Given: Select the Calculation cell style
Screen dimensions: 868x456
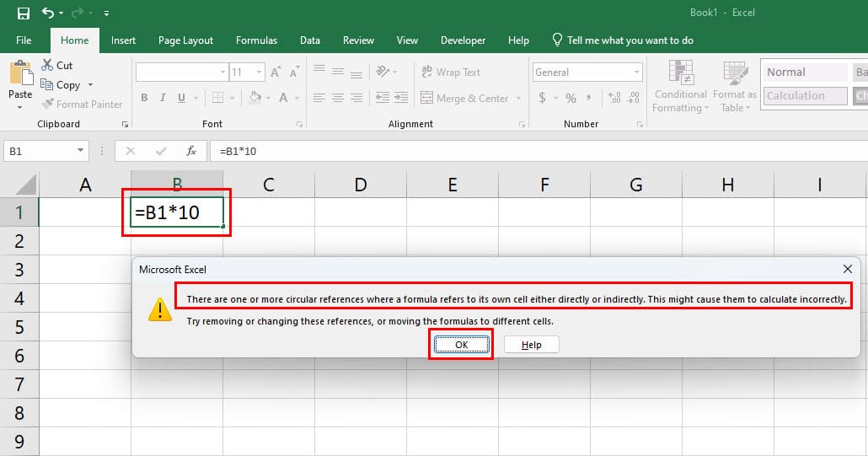Looking at the screenshot, I should [806, 96].
